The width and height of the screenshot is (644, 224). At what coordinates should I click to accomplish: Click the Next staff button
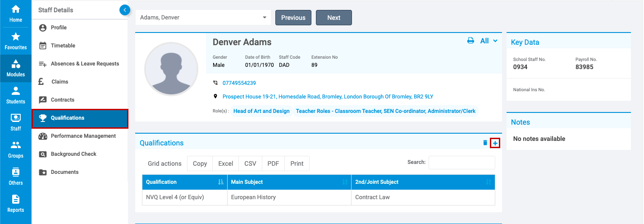click(x=333, y=18)
